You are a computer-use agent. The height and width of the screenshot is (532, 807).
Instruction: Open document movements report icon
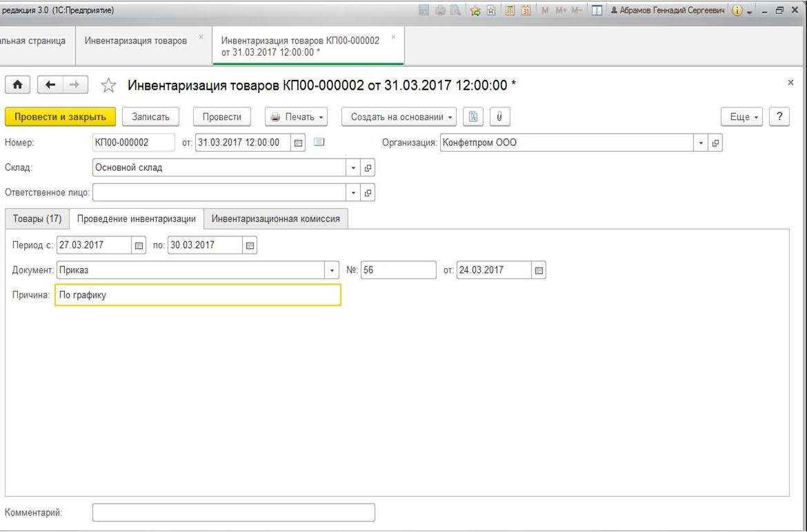[473, 116]
